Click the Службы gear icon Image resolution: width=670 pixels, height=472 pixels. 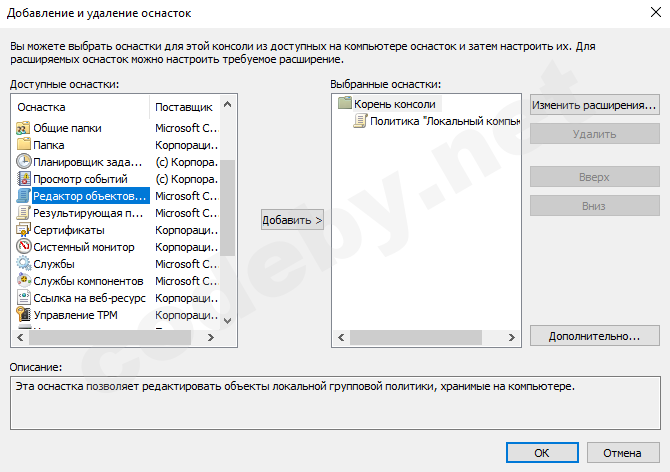click(23, 264)
